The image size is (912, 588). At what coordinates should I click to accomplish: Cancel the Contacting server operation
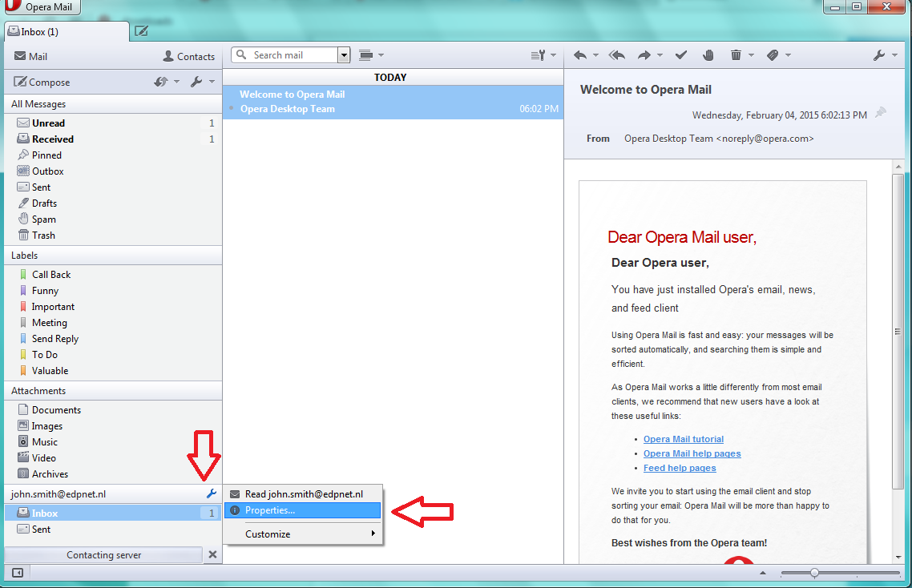212,555
